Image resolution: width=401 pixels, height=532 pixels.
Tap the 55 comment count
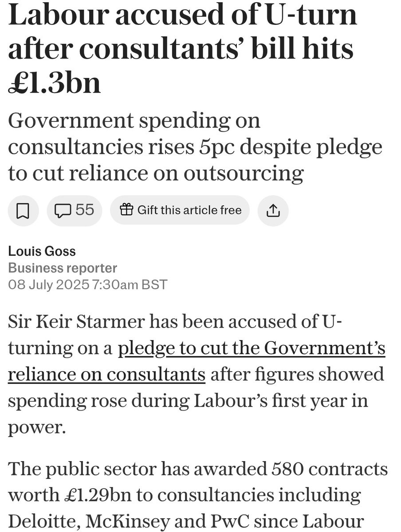coord(84,210)
